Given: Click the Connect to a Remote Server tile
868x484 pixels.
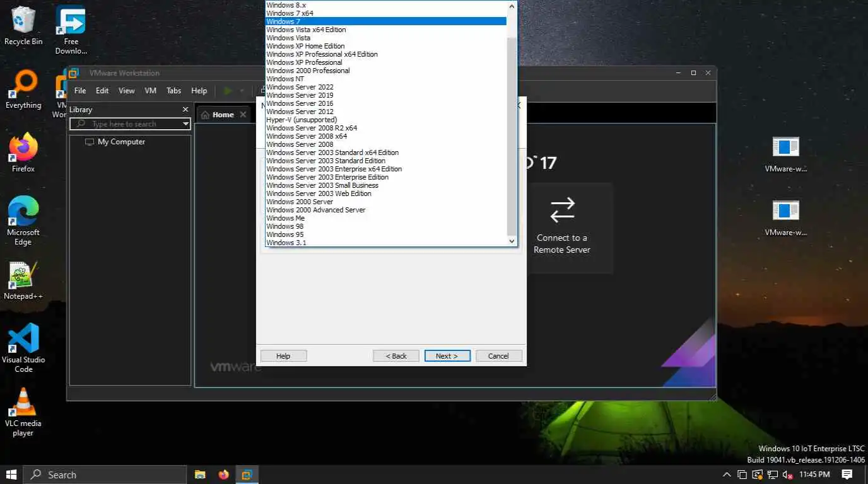Looking at the screenshot, I should pos(562,228).
